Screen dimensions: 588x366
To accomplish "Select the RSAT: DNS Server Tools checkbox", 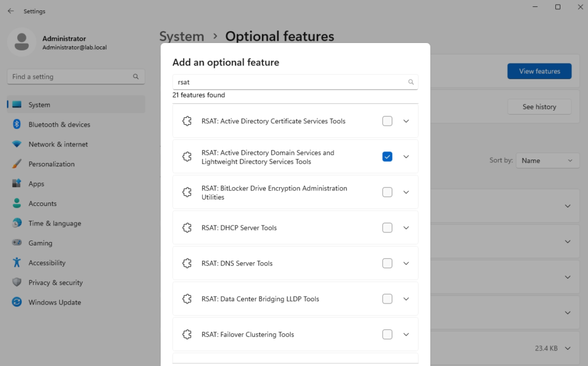I will [x=388, y=263].
